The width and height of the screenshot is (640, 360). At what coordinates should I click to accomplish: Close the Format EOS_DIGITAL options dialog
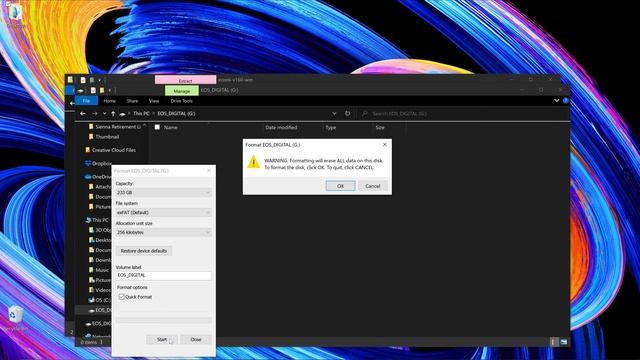(209, 171)
